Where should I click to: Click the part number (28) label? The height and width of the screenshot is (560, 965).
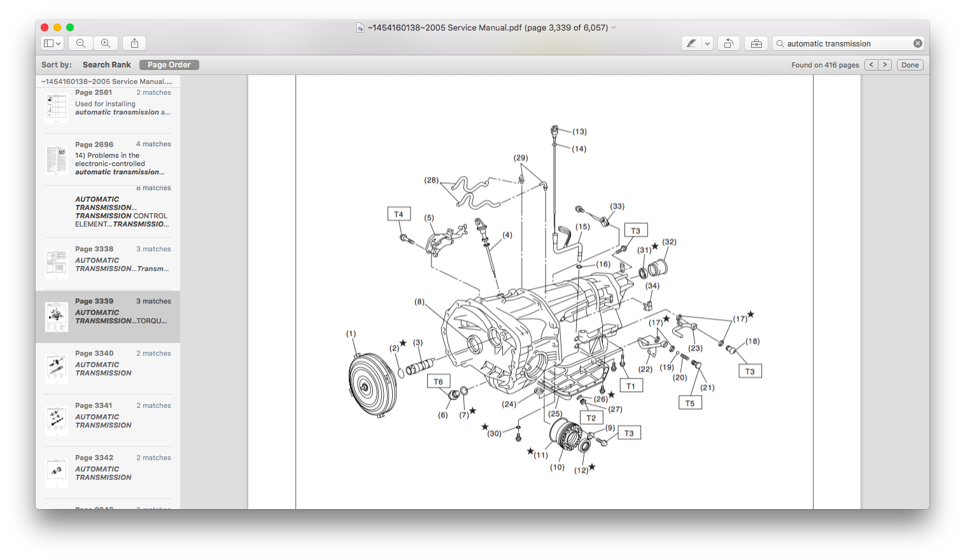click(x=432, y=180)
